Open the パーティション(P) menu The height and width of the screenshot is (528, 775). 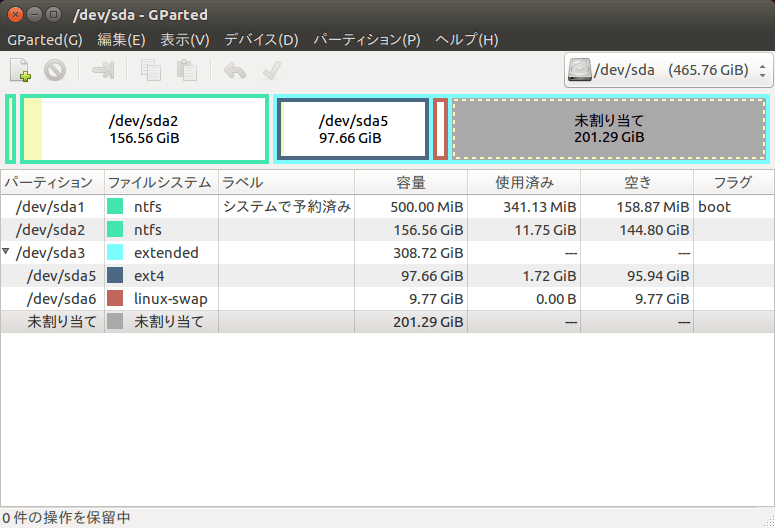coord(367,40)
